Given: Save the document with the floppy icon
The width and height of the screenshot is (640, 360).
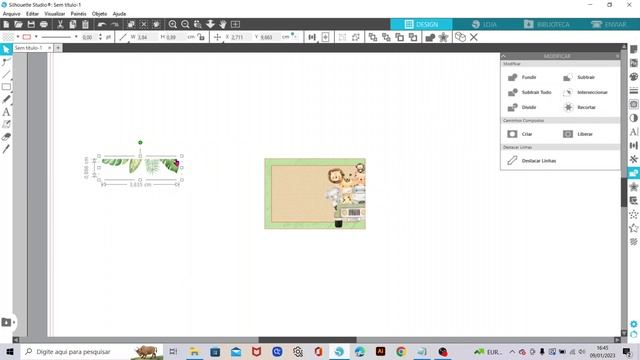Looking at the screenshot, I should pos(31,24).
